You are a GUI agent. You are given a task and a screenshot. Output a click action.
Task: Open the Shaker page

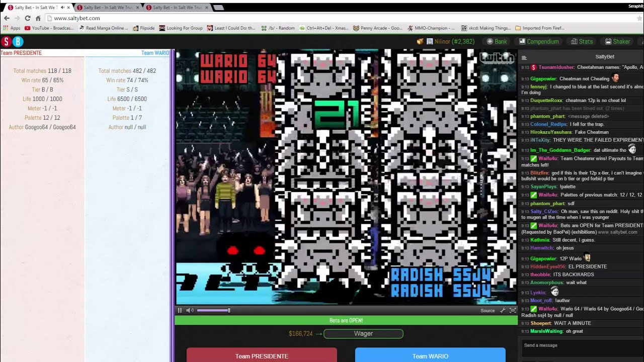point(617,42)
